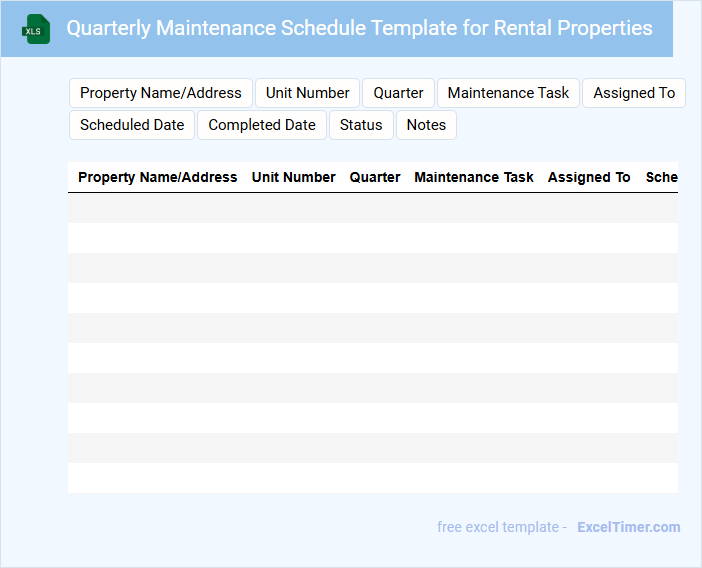Click the first empty table row
Image resolution: width=702 pixels, height=568 pixels.
click(373, 208)
